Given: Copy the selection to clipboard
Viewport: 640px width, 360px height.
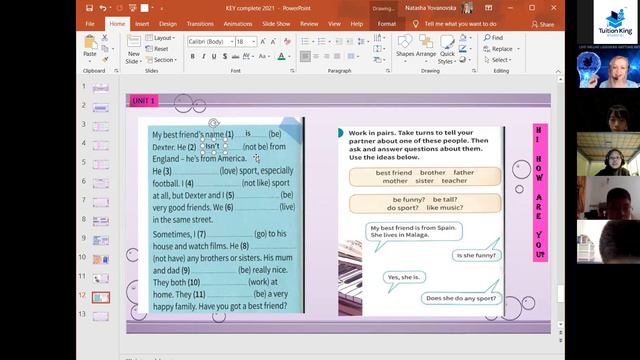Looking at the screenshot, I should (x=105, y=49).
